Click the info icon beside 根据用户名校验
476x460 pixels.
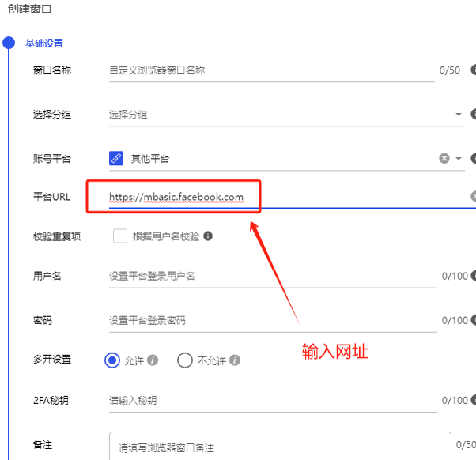(x=208, y=236)
